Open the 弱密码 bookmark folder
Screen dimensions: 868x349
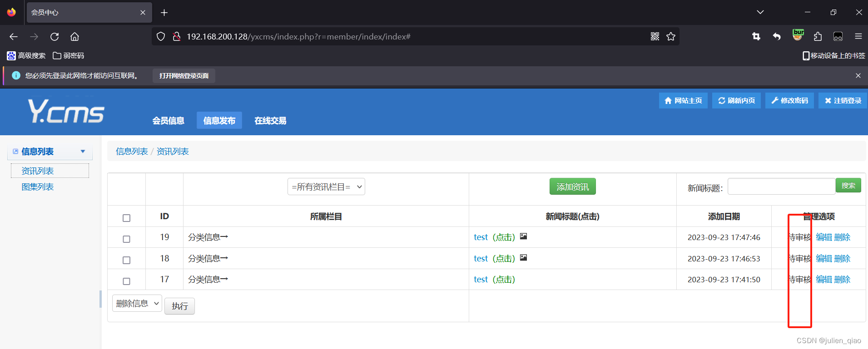[x=69, y=56]
